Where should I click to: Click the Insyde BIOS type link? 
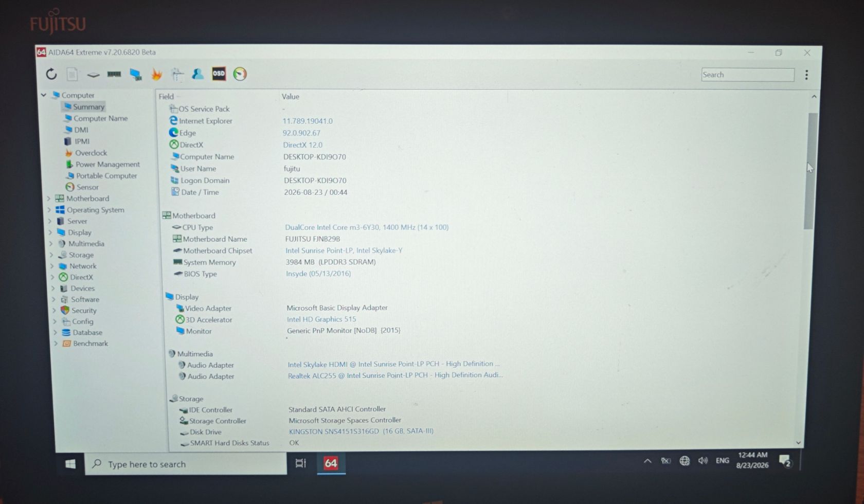(x=318, y=274)
